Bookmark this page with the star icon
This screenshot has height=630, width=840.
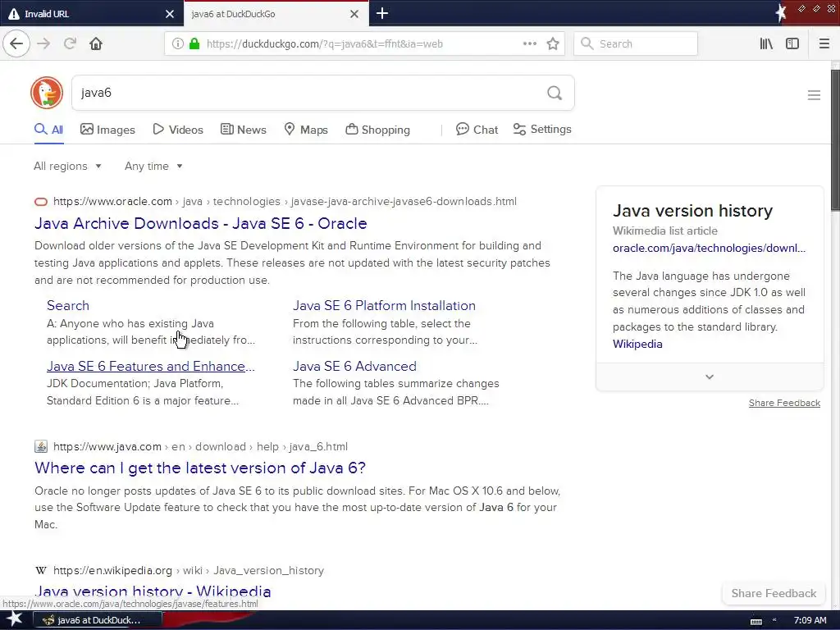553,44
